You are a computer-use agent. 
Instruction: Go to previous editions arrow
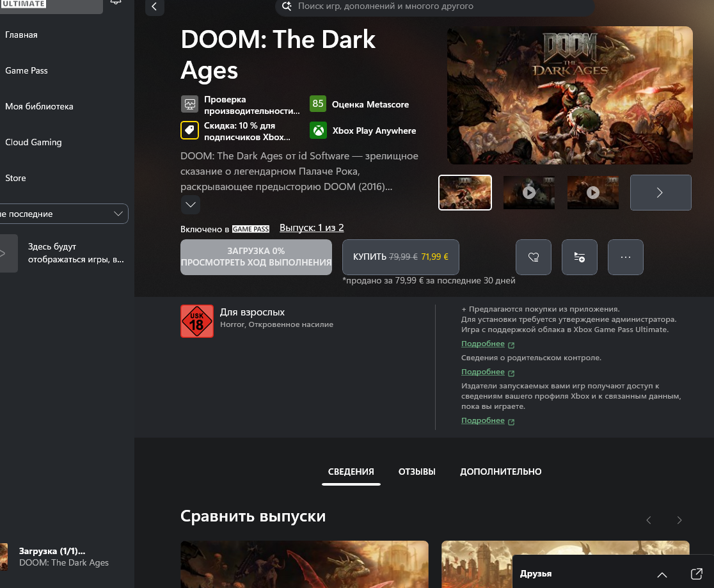649,520
